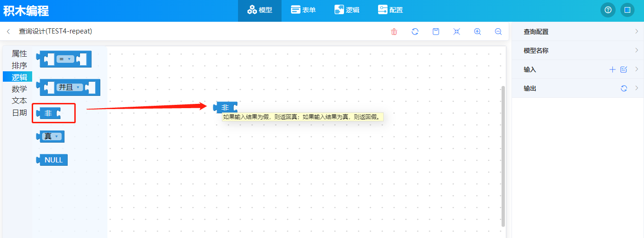This screenshot has height=238, width=644.
Task: Select the 日期 block category
Action: (19, 112)
